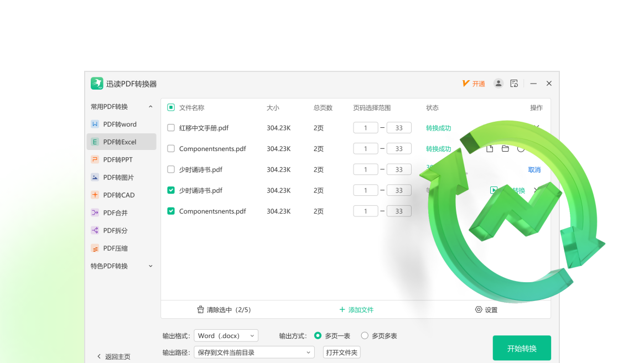Image resolution: width=644 pixels, height=363 pixels.
Task: Click start page field of last Componentsnents.pdf row
Action: point(366,211)
